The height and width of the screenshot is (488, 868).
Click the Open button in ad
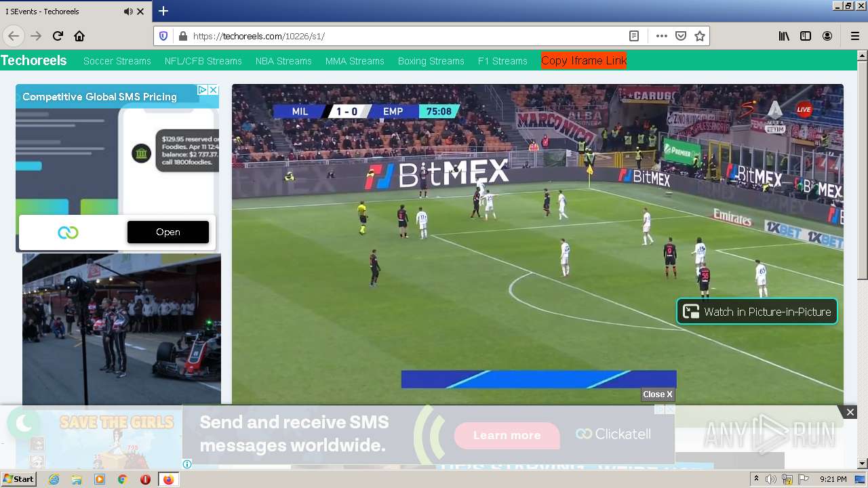[x=168, y=232]
